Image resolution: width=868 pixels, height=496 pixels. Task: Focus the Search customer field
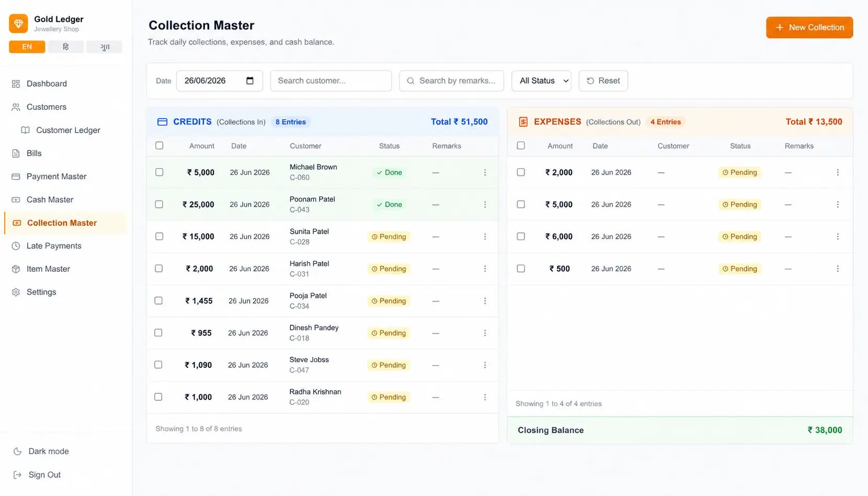pyautogui.click(x=331, y=81)
